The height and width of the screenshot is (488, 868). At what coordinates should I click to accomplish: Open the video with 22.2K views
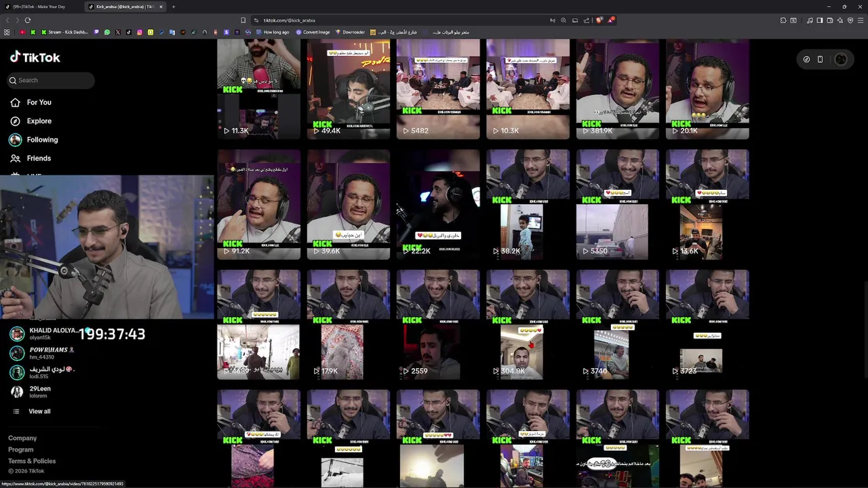click(x=438, y=205)
